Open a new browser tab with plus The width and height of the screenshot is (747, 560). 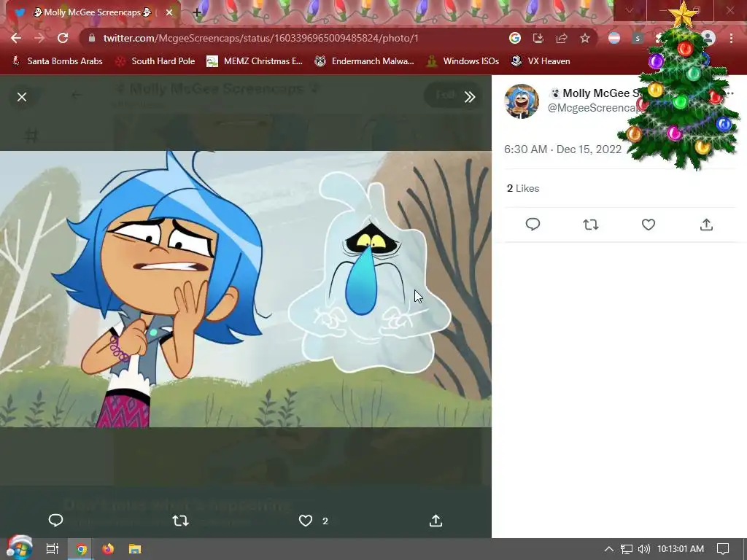197,12
